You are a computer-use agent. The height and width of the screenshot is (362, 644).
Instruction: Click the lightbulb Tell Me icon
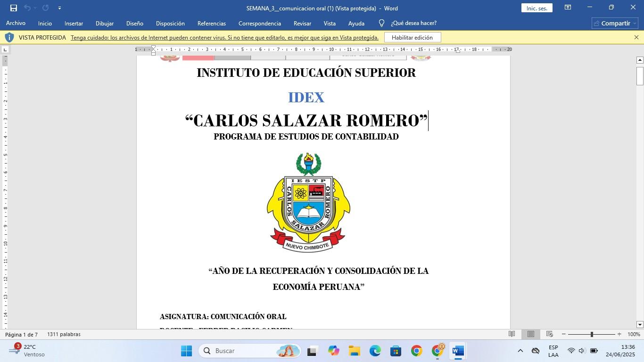[381, 23]
